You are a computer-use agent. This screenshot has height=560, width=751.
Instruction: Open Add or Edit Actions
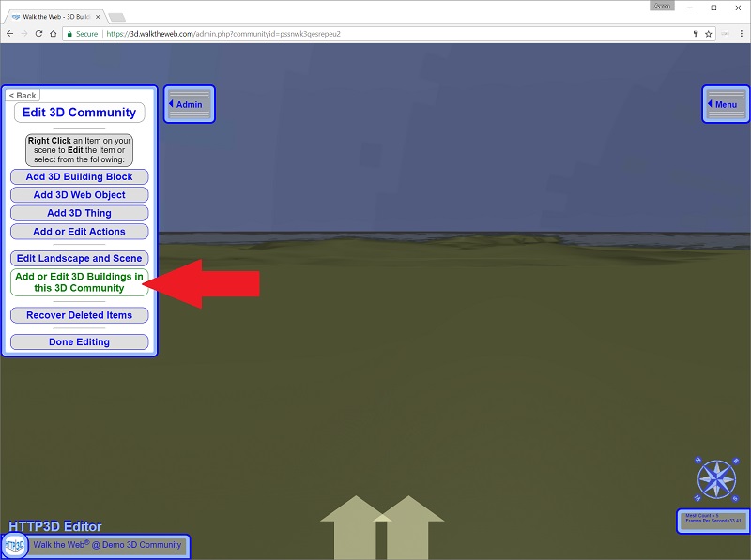pos(80,232)
